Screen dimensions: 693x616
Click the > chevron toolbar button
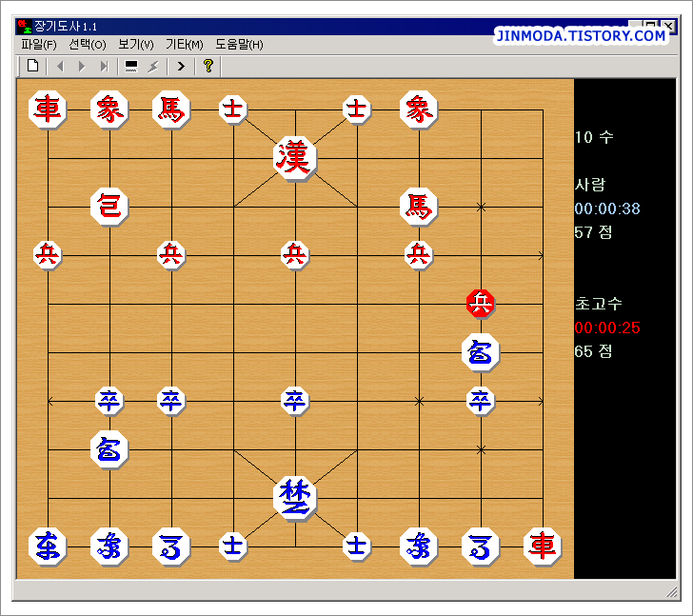point(181,67)
